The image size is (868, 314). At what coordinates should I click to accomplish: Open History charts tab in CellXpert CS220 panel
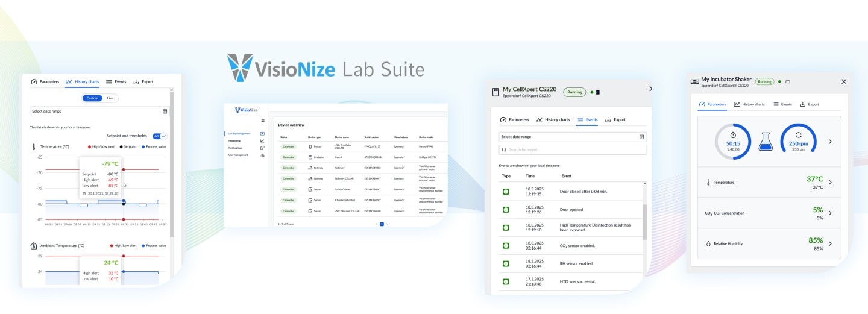click(x=553, y=119)
